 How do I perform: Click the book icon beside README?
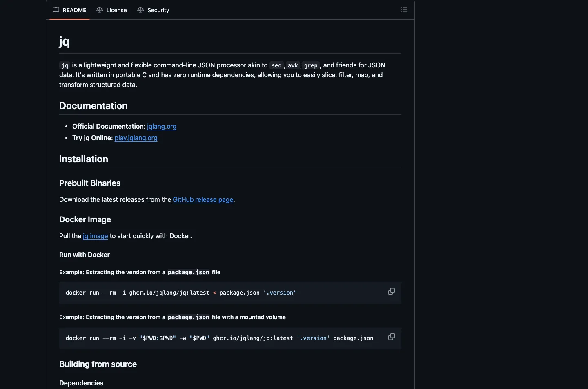click(x=56, y=10)
